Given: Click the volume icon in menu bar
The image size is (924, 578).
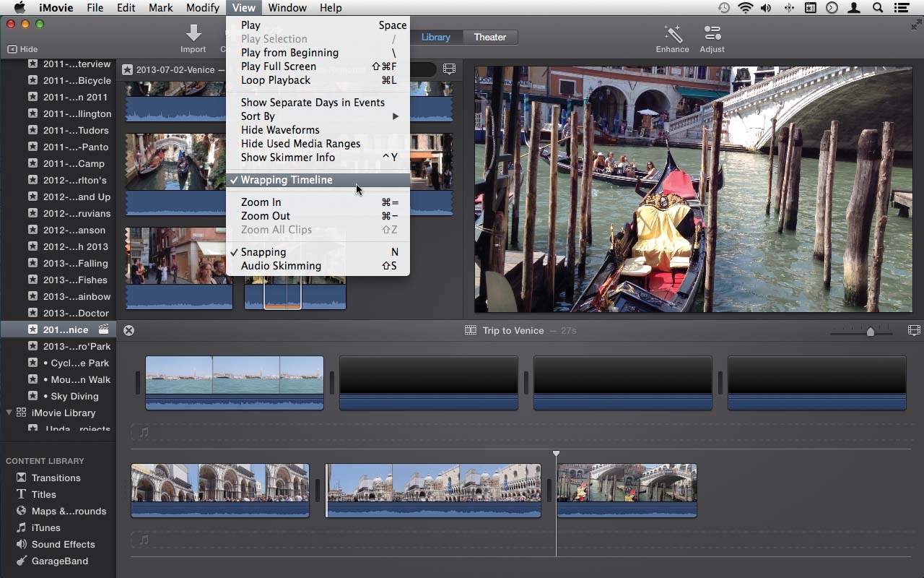Looking at the screenshot, I should click(766, 8).
